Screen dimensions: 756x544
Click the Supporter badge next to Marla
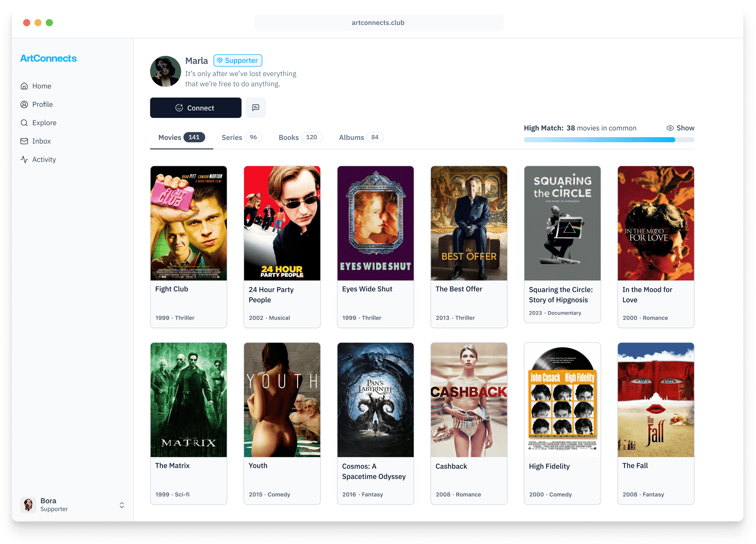238,60
